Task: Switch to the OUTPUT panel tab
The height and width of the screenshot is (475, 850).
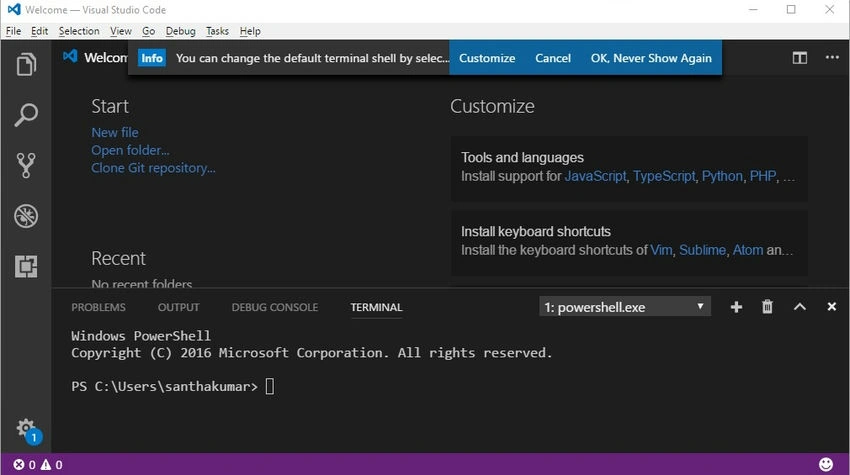Action: tap(178, 307)
